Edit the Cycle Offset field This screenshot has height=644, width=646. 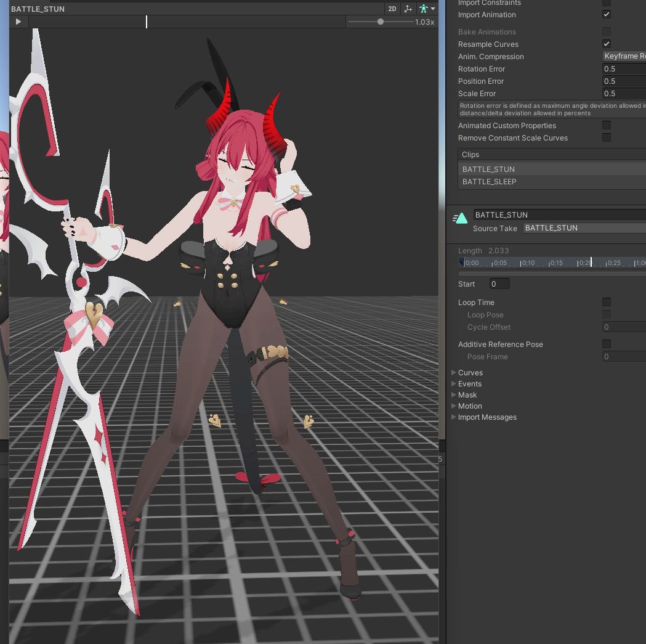pos(624,327)
